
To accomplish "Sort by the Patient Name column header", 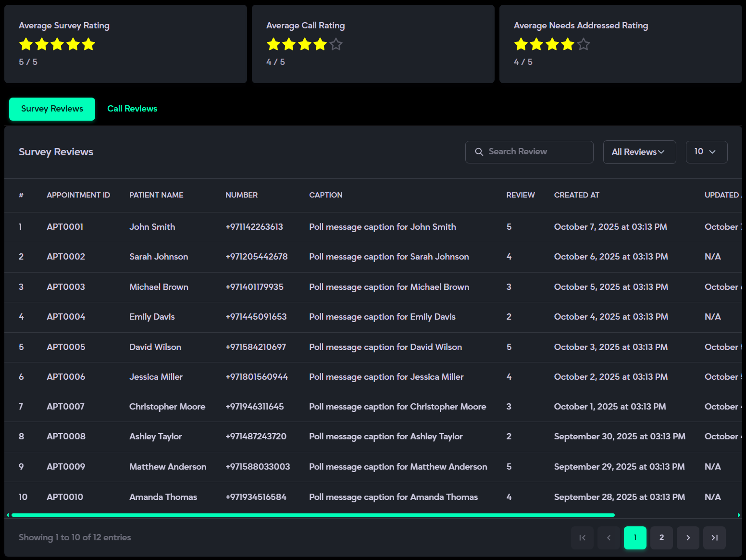I will click(x=156, y=195).
